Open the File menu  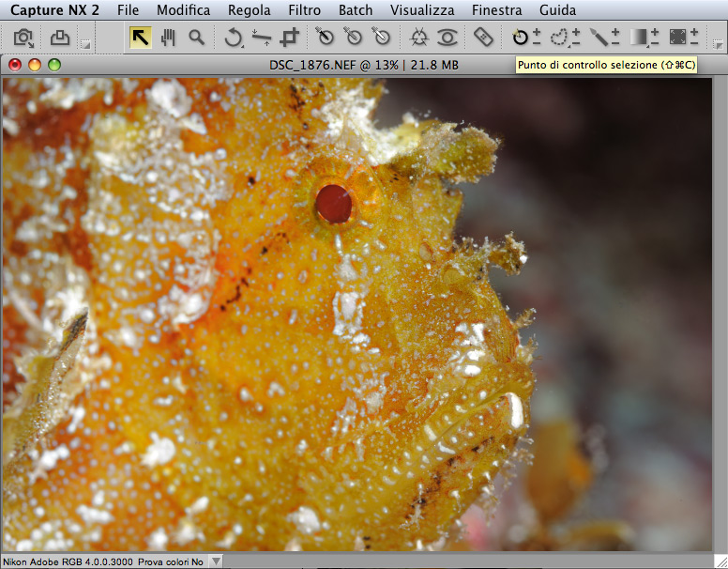pyautogui.click(x=129, y=10)
